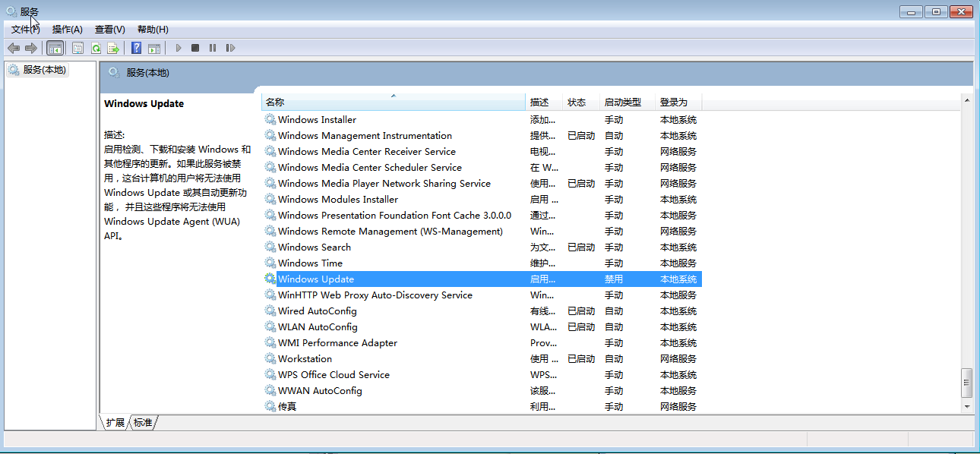Screen dimensions: 980x454
Task: Click the Forward arrow in toolbar
Action: pos(31,48)
